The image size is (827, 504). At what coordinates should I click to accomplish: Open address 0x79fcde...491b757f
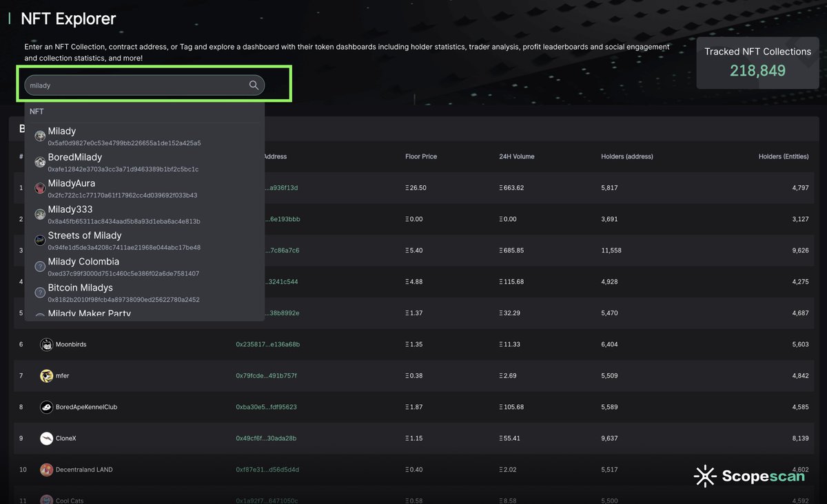tap(267, 376)
